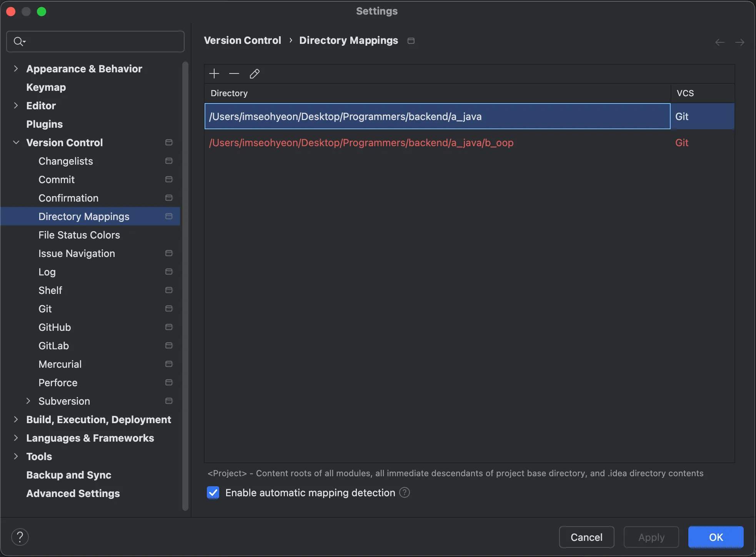Open Advanced Settings page
Viewport: 756px width, 557px height.
pyautogui.click(x=73, y=494)
